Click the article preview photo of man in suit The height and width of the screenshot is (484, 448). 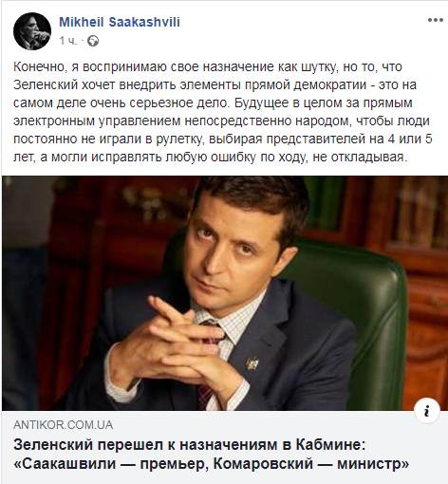click(x=225, y=293)
